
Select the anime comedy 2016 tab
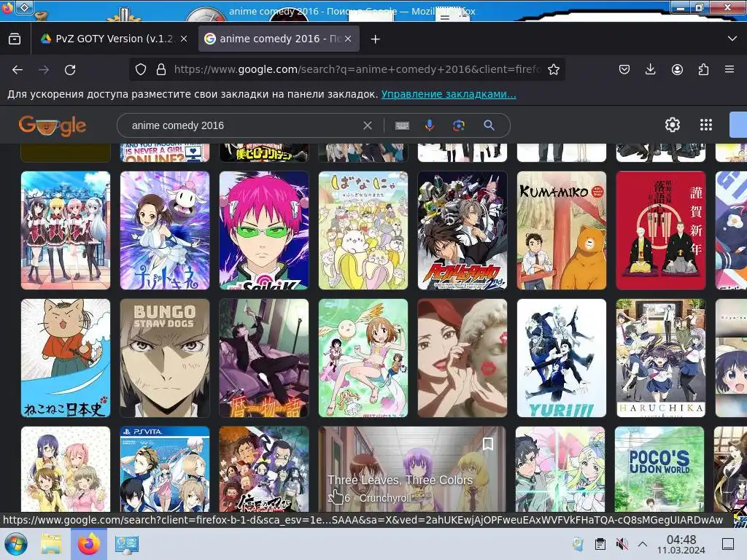click(x=279, y=39)
